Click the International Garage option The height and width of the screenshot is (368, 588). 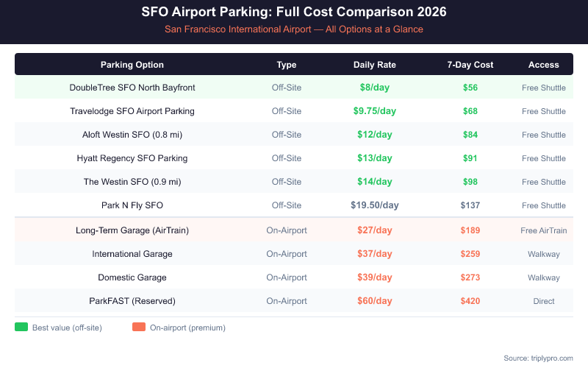click(x=132, y=254)
